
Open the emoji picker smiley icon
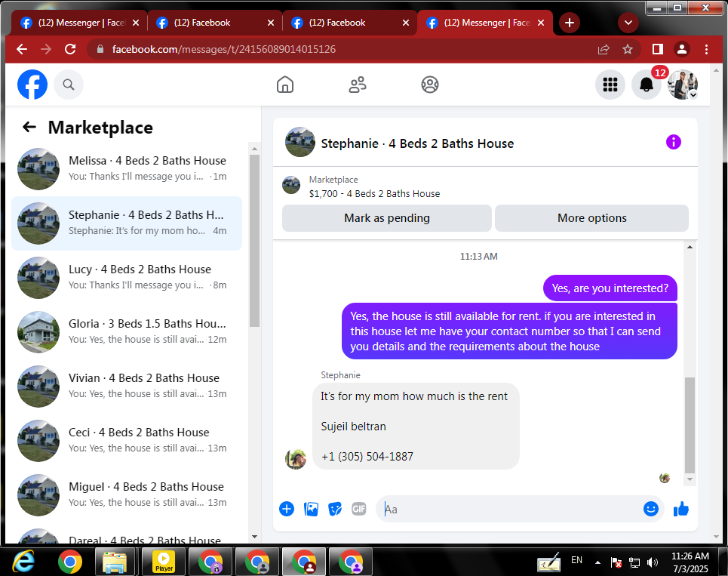point(651,509)
